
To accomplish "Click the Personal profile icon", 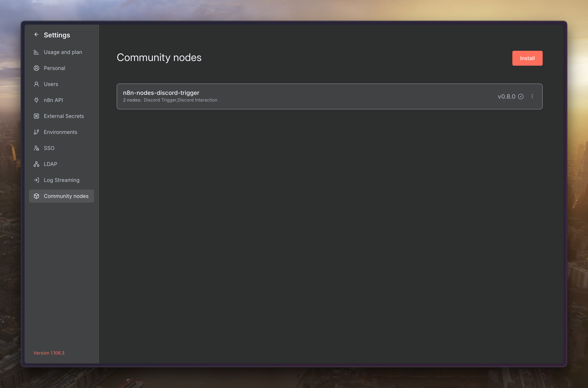I will tap(36, 68).
